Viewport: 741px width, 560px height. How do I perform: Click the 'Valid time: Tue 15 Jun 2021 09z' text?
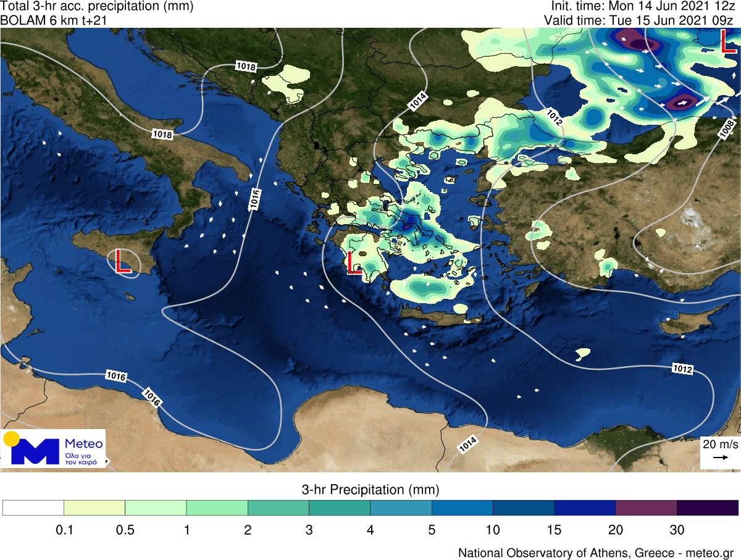[641, 20]
